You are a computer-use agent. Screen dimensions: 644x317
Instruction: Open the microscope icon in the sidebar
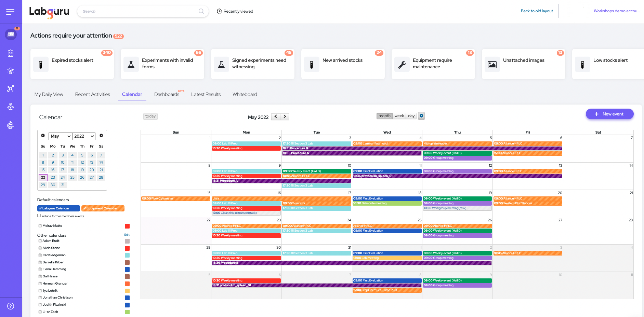click(x=11, y=125)
